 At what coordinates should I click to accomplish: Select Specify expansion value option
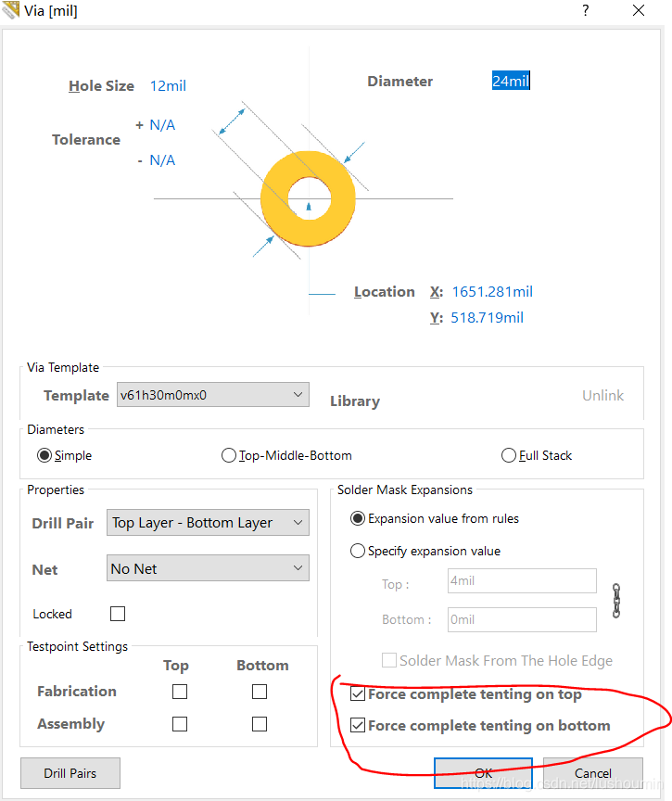(358, 551)
